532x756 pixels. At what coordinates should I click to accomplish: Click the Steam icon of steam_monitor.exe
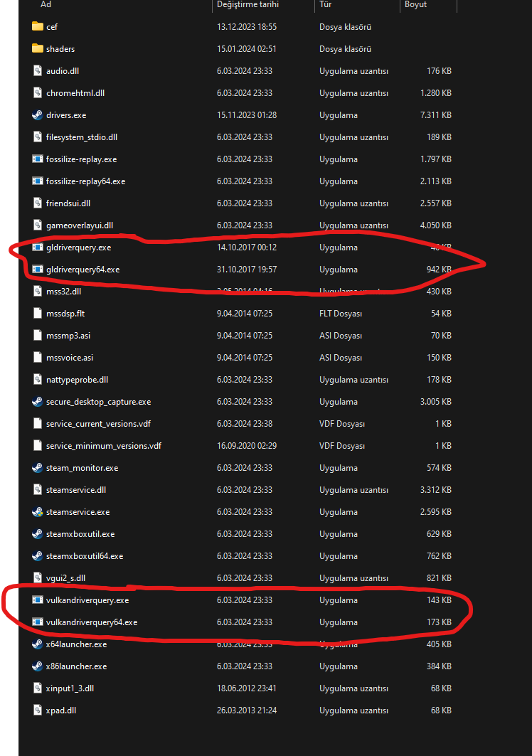click(38, 468)
